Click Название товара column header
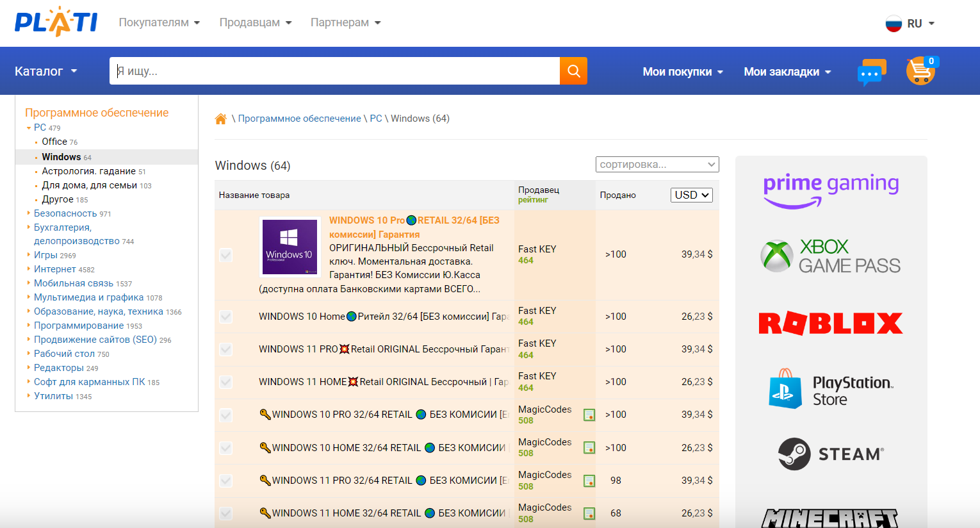The image size is (980, 528). 254,195
